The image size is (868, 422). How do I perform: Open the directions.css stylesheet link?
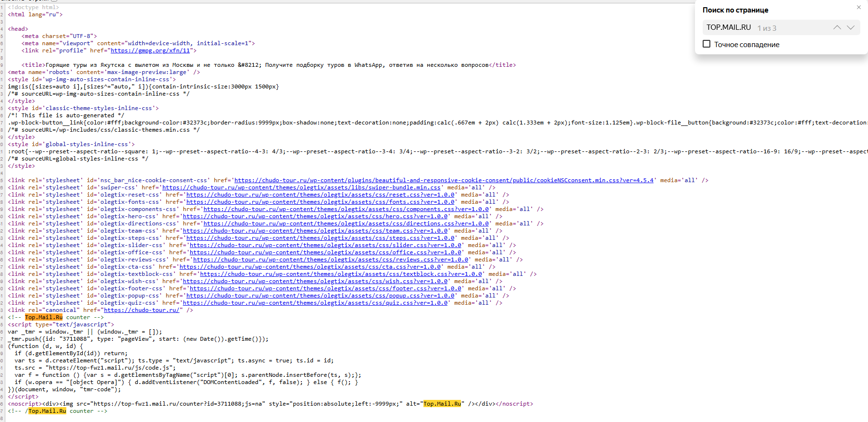tap(346, 223)
